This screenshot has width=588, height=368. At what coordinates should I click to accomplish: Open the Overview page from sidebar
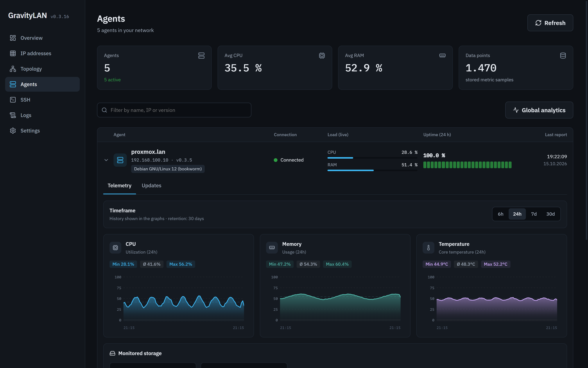[x=42, y=38]
